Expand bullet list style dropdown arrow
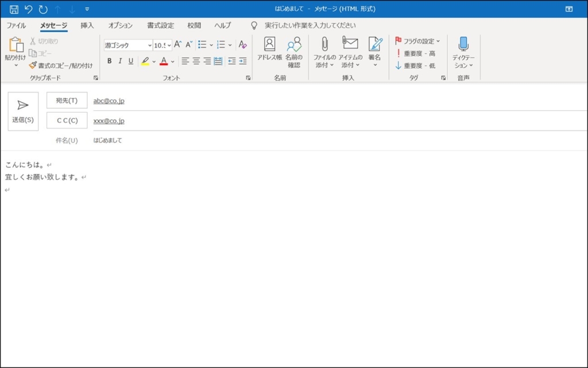588x368 pixels. click(211, 45)
